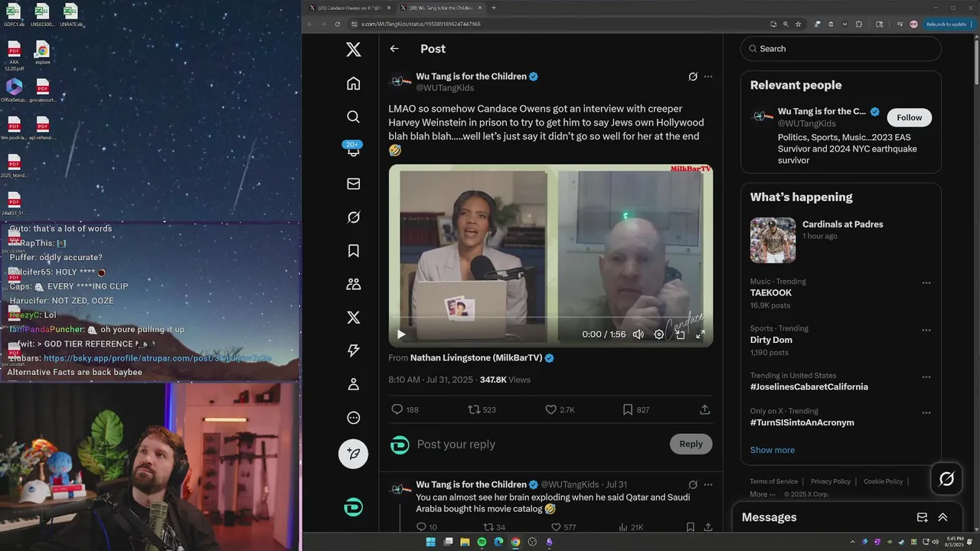Click Grok icon on main post header
Image resolution: width=980 pixels, height=551 pixels.
click(x=693, y=77)
